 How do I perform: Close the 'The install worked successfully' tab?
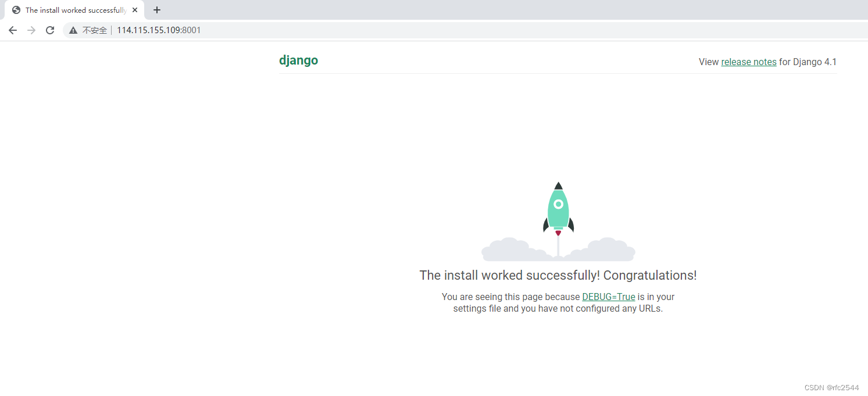[135, 10]
